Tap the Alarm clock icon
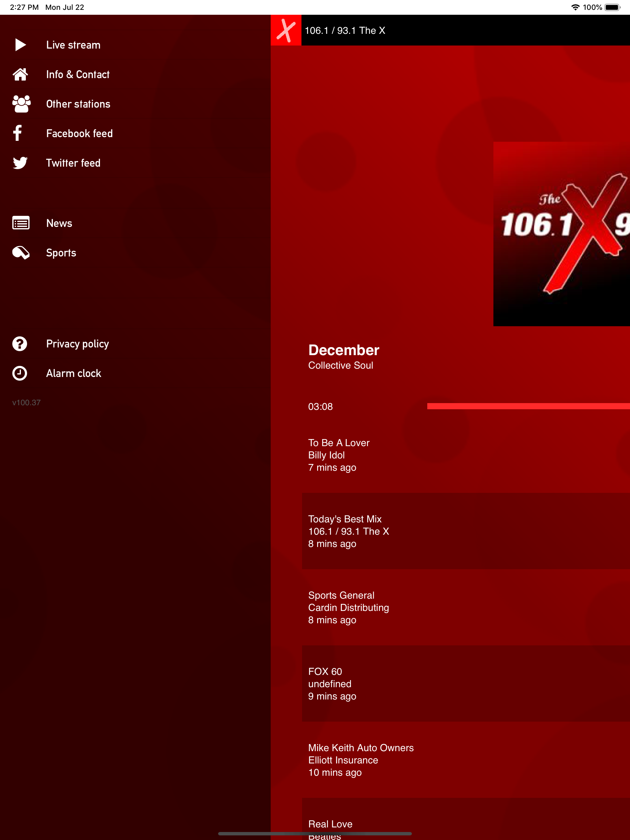The height and width of the screenshot is (840, 630). (20, 373)
